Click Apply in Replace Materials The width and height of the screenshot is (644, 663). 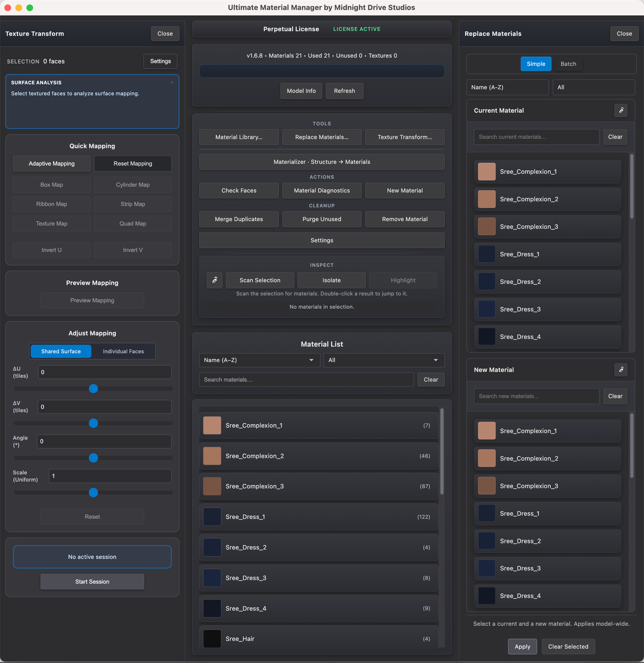pyautogui.click(x=523, y=646)
